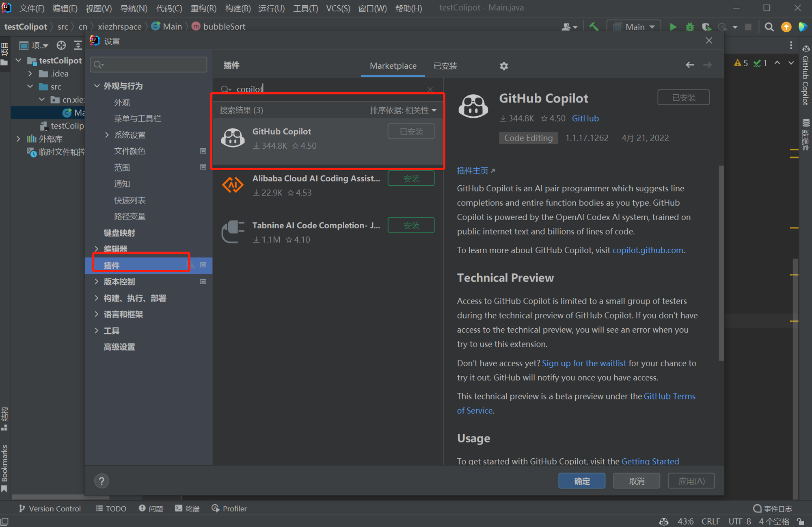Click the Build hammer icon

tap(594, 27)
